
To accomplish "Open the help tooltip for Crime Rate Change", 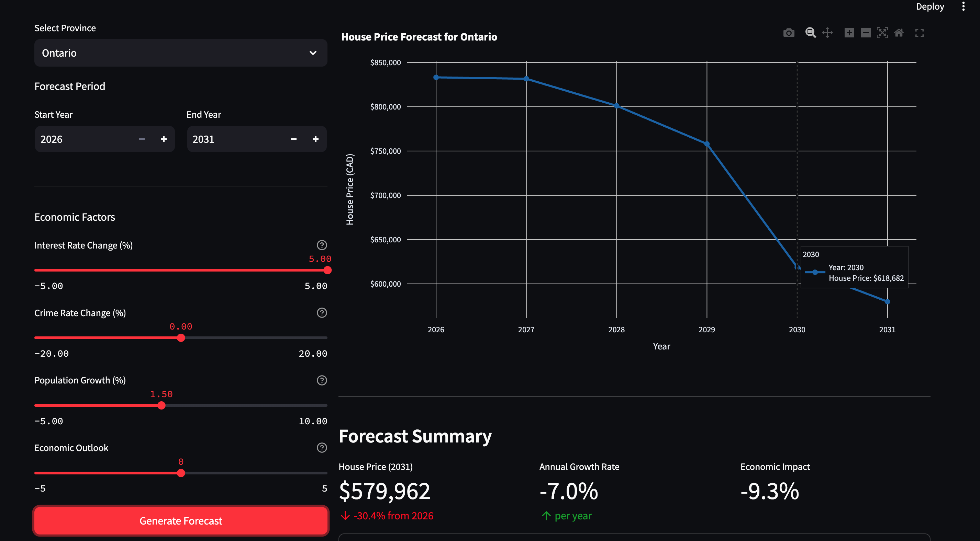I will [322, 313].
